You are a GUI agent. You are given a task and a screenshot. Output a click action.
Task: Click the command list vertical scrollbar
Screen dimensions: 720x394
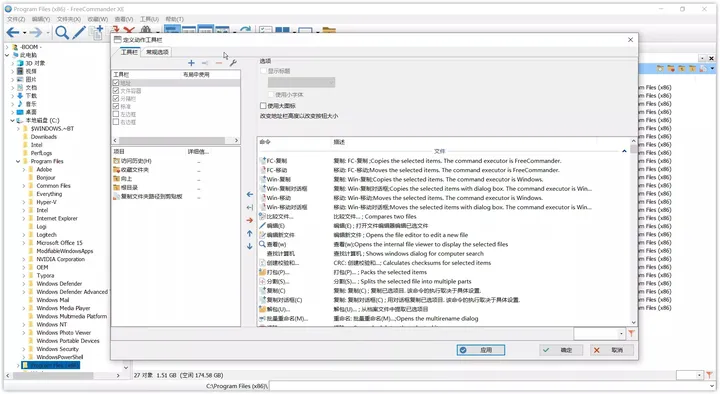(x=634, y=232)
